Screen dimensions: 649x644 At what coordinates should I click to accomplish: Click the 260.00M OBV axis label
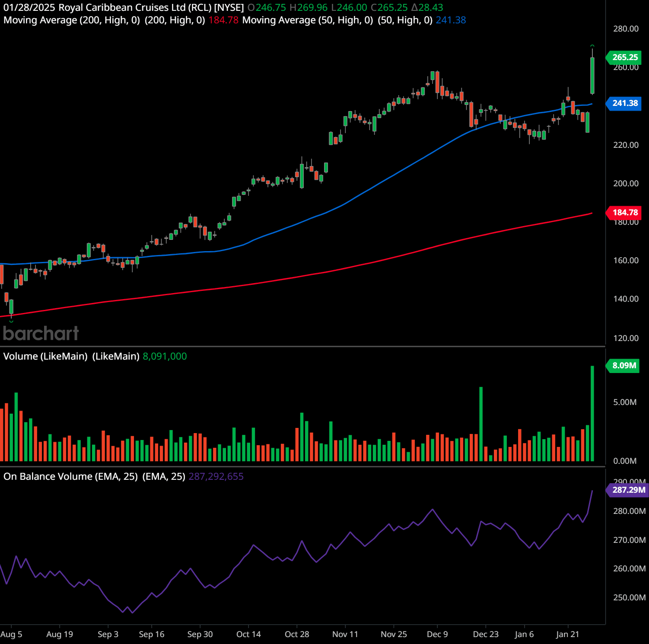[x=629, y=569]
